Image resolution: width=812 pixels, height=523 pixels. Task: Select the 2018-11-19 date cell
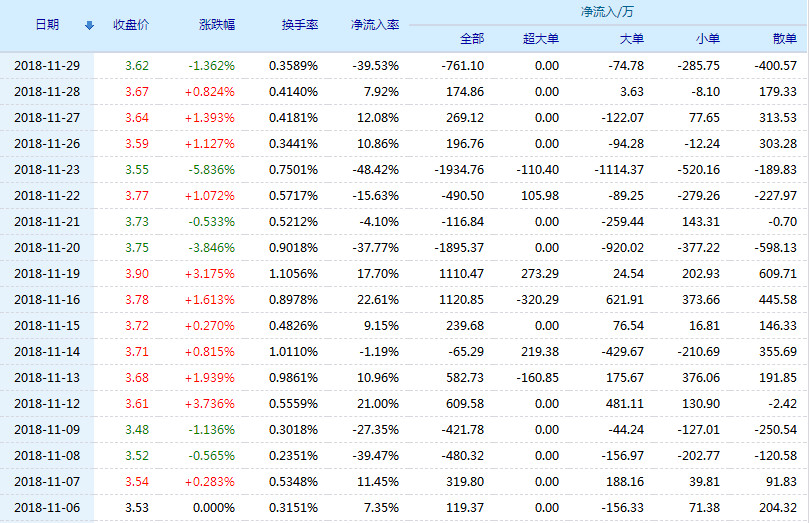(x=46, y=274)
